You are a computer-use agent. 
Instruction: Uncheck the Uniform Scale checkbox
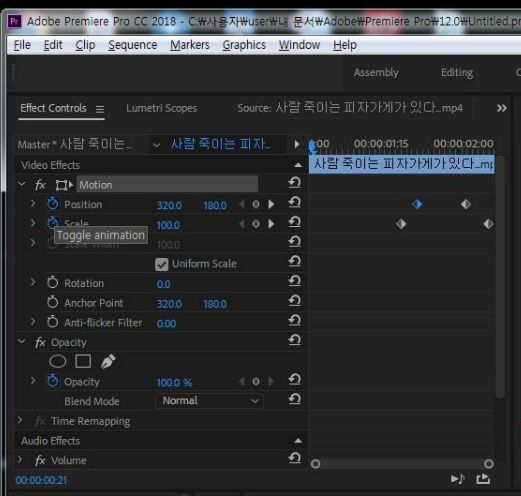(162, 264)
